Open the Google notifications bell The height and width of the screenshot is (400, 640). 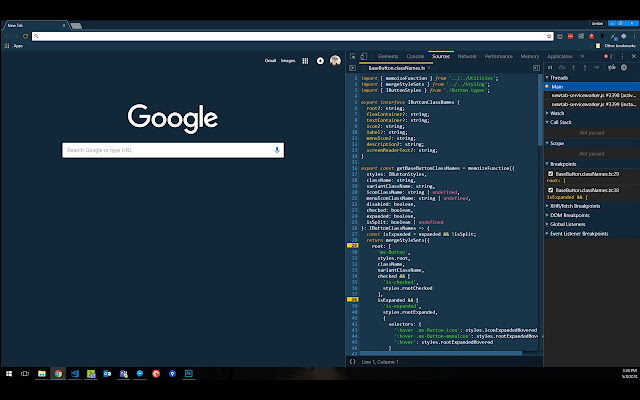[320, 61]
